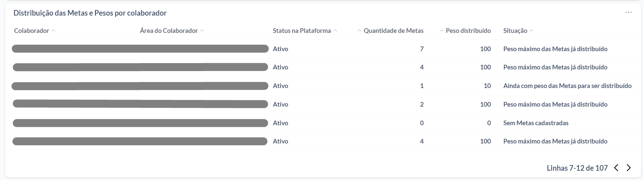Go to next page of rows
Viewport: 644px width, 180px height.
pos(628,168)
